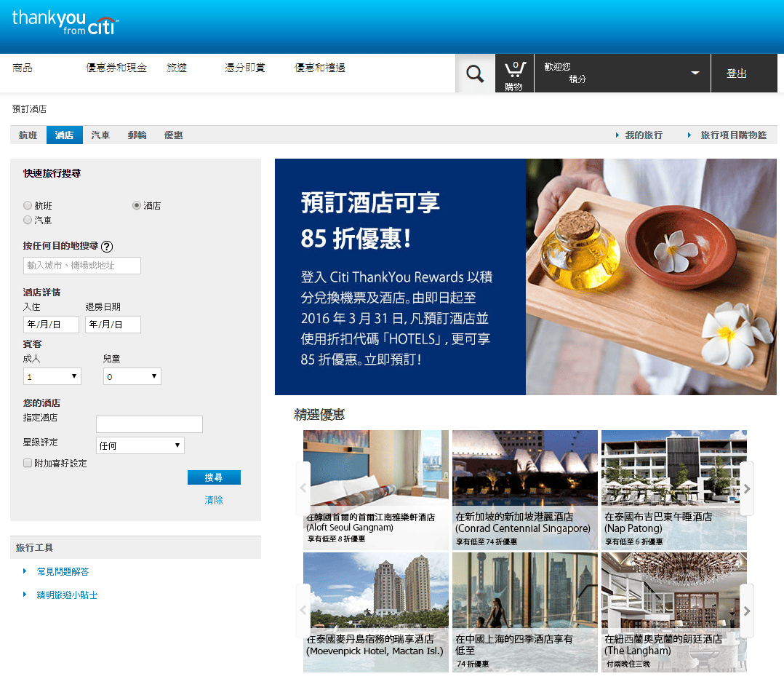Click the right arrow on the top carousel row

(x=746, y=489)
